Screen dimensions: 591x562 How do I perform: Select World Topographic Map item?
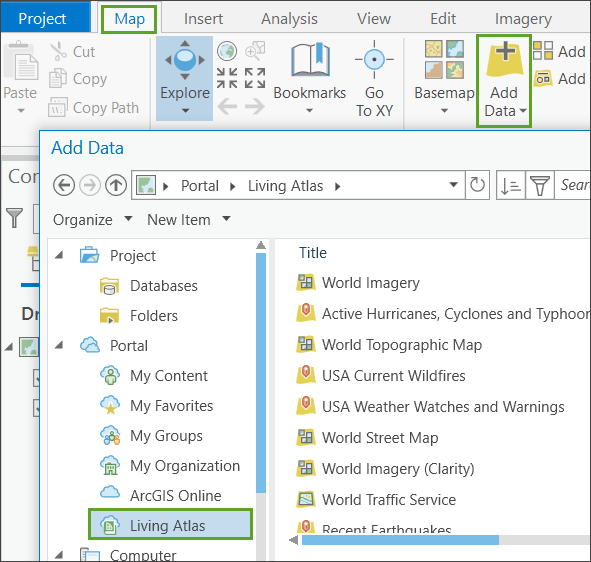(389, 345)
